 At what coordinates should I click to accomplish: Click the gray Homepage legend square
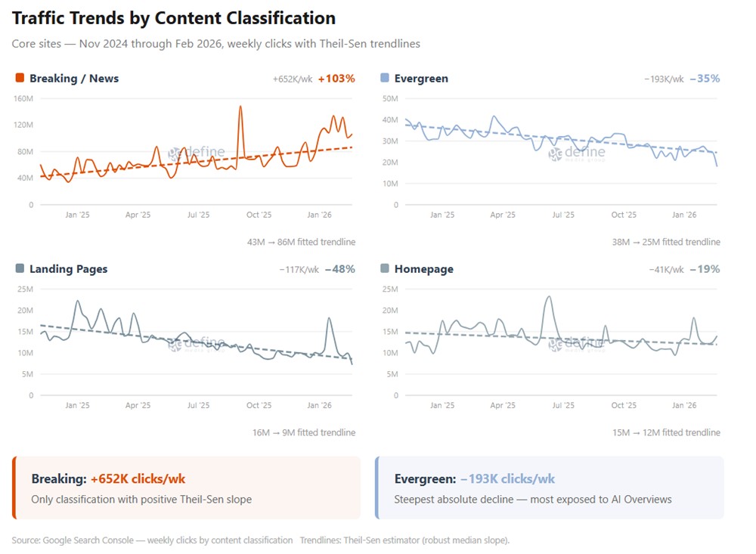click(x=385, y=268)
